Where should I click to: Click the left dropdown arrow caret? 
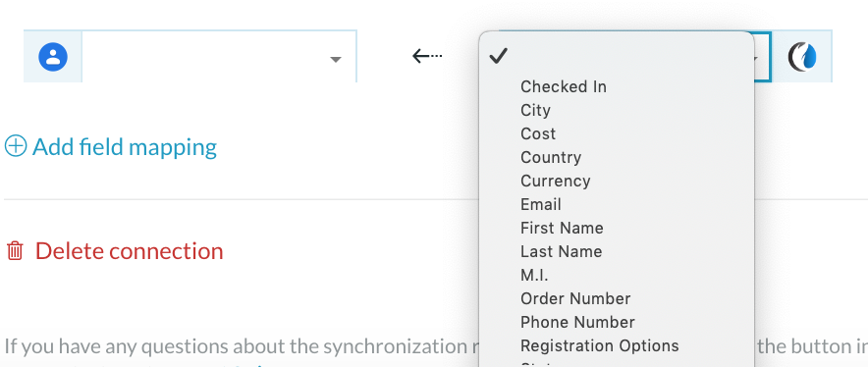pyautogui.click(x=336, y=59)
